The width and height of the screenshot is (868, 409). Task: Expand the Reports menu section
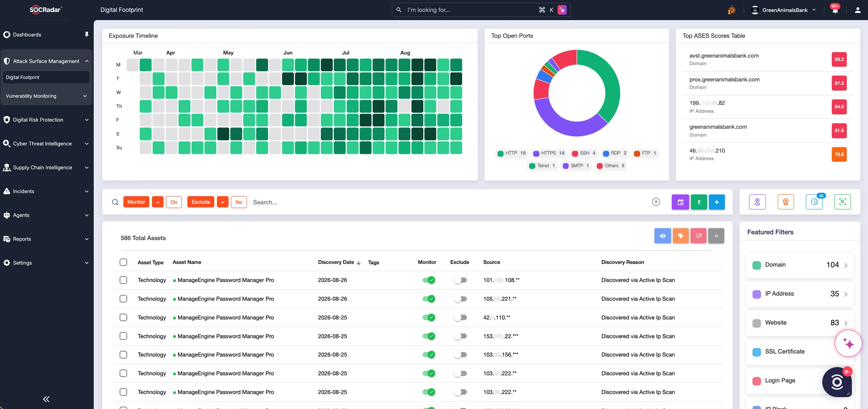click(46, 239)
